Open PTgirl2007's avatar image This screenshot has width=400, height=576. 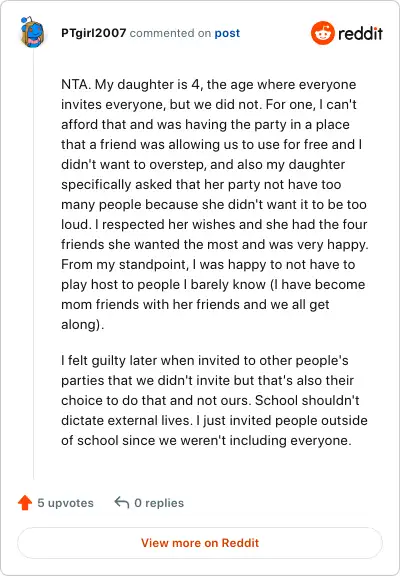coord(32,32)
